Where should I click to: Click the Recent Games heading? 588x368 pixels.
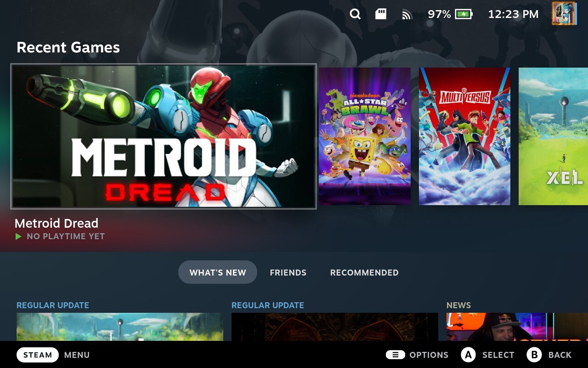pyautogui.click(x=68, y=47)
